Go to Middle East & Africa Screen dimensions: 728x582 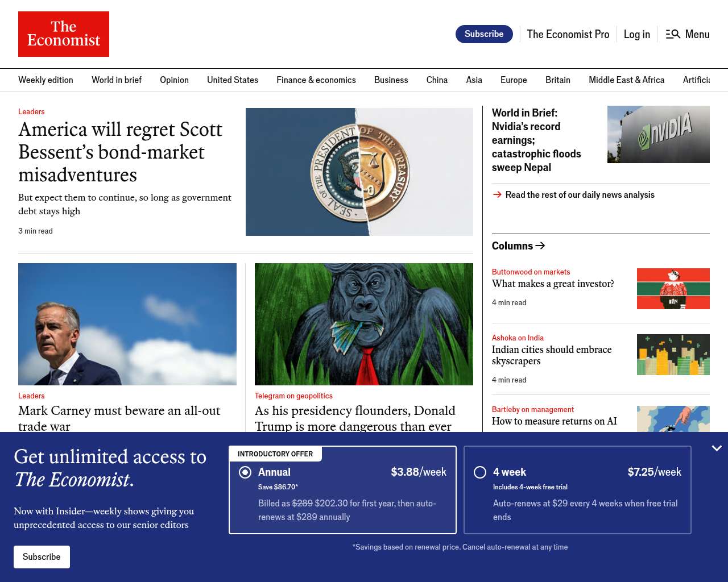pyautogui.click(x=627, y=80)
